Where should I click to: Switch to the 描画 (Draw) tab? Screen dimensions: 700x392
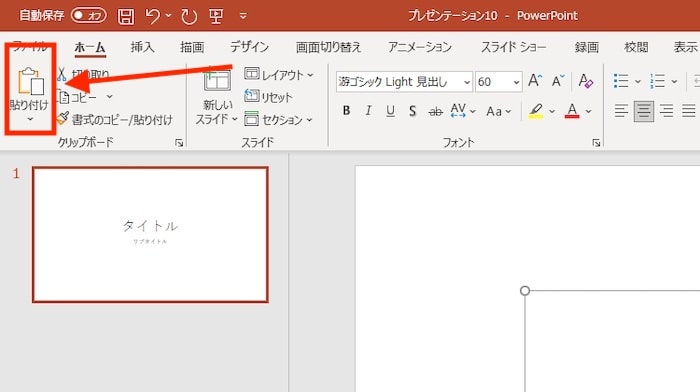tap(192, 47)
